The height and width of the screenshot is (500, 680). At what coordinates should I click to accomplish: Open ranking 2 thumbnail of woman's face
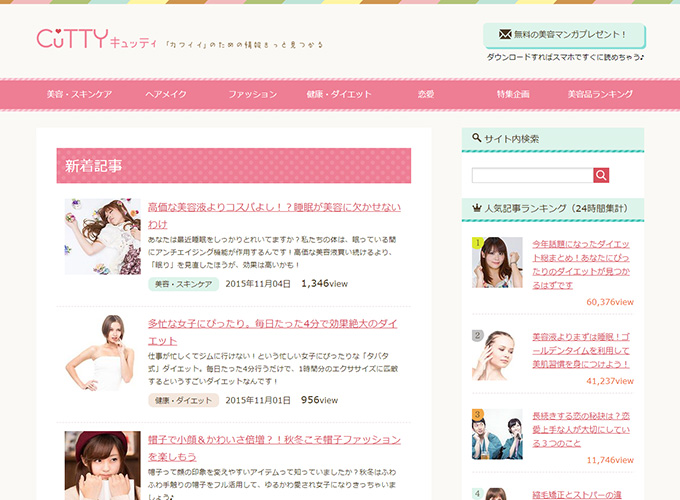(497, 355)
